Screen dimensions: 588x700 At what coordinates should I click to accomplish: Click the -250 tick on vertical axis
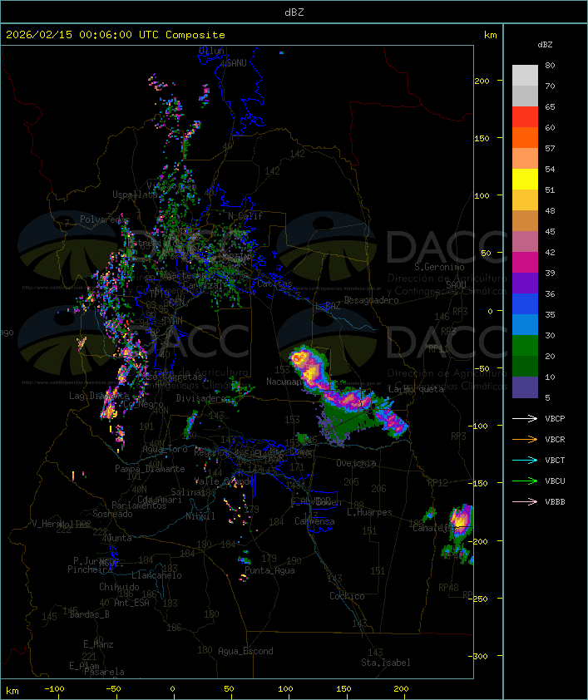click(480, 599)
